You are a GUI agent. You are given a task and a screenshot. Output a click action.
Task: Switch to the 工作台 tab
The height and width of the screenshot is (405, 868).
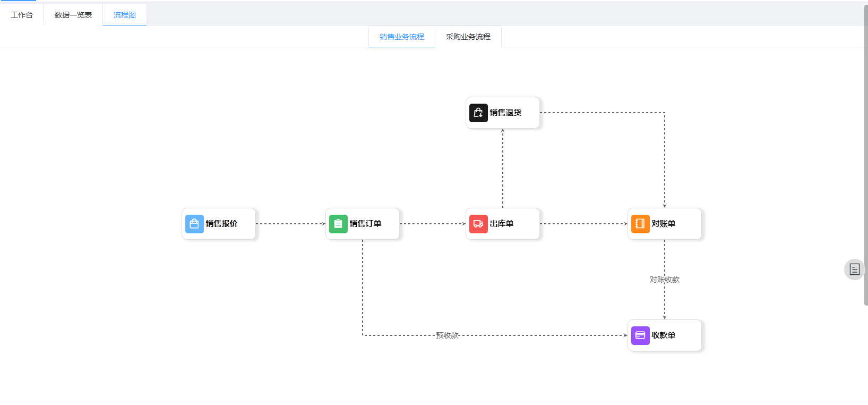(x=22, y=15)
